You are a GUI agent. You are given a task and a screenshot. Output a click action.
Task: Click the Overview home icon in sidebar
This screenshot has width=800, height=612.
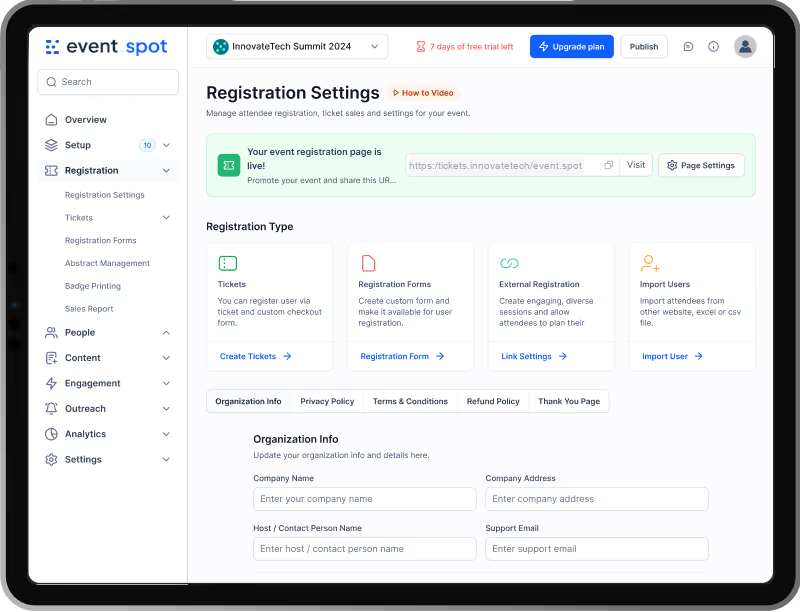[51, 120]
